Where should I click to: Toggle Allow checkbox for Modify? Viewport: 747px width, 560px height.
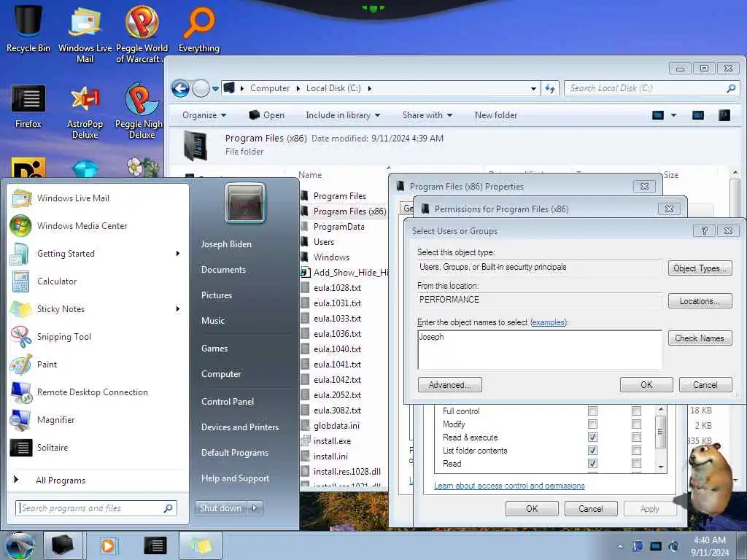[592, 424]
